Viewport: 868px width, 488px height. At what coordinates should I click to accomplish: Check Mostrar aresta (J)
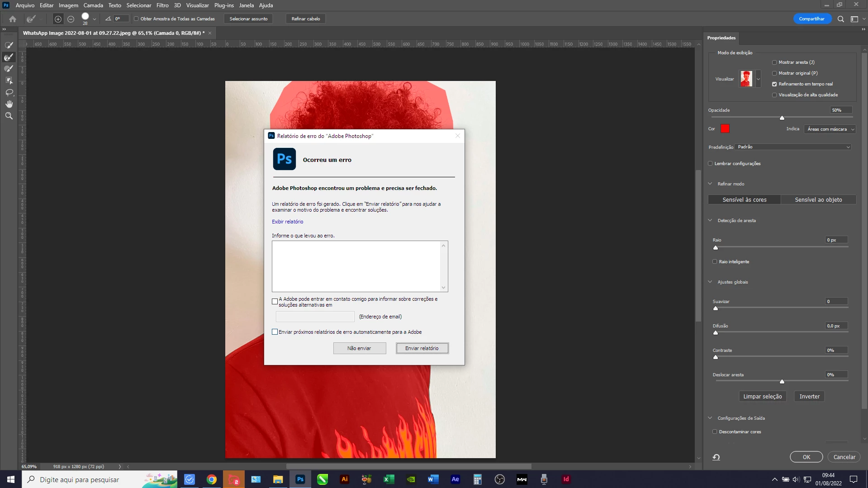774,62
